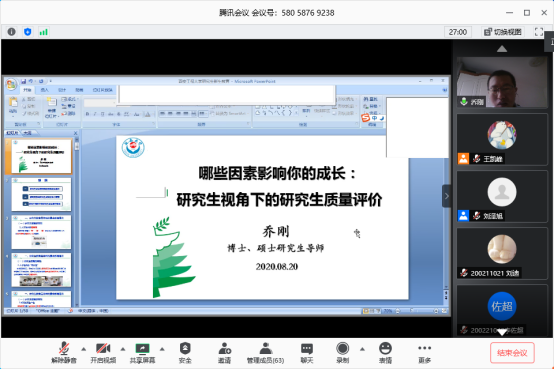Open the 表情 emoji reactions icon

click(385, 353)
